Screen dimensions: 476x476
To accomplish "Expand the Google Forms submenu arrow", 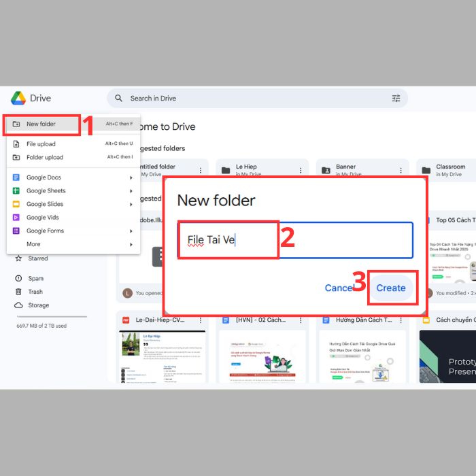I will (x=131, y=231).
